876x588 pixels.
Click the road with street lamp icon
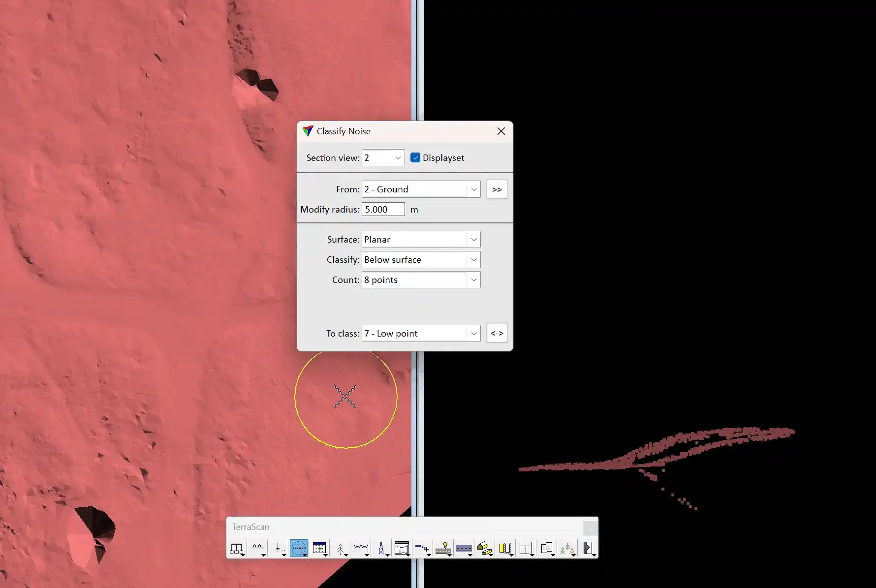[443, 548]
